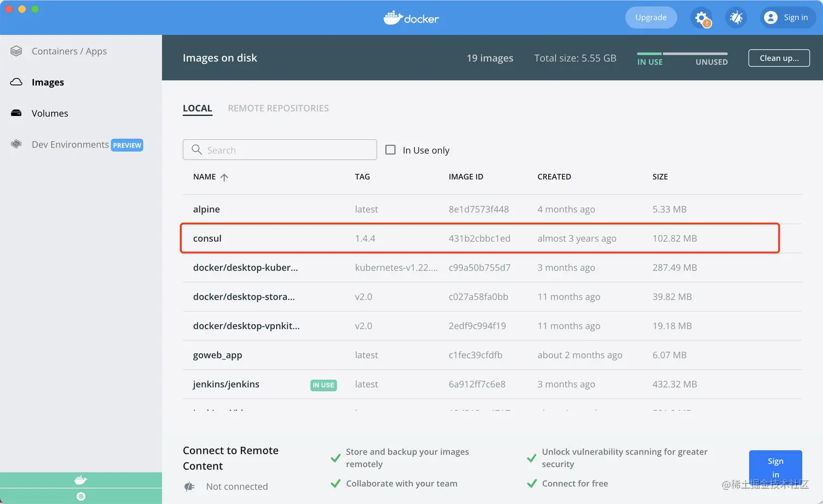The height and width of the screenshot is (504, 823).
Task: Click 'almost 3 years ago' created value
Action: pos(577,238)
